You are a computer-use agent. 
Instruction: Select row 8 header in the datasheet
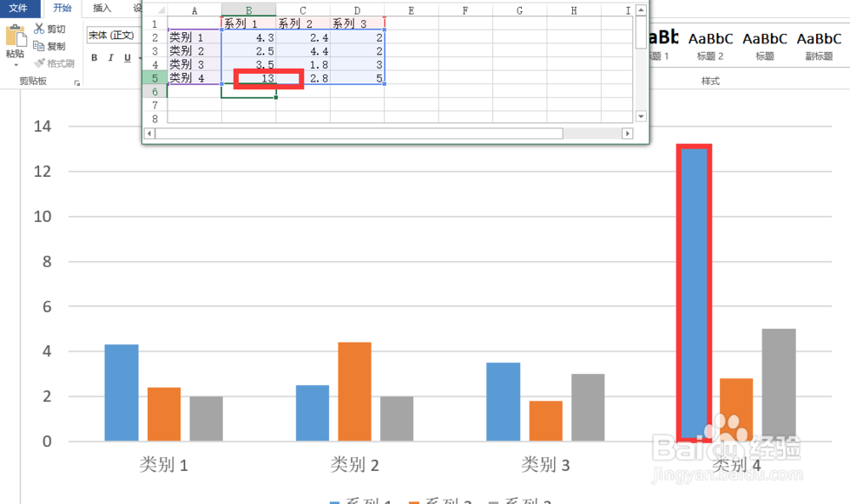tap(155, 119)
